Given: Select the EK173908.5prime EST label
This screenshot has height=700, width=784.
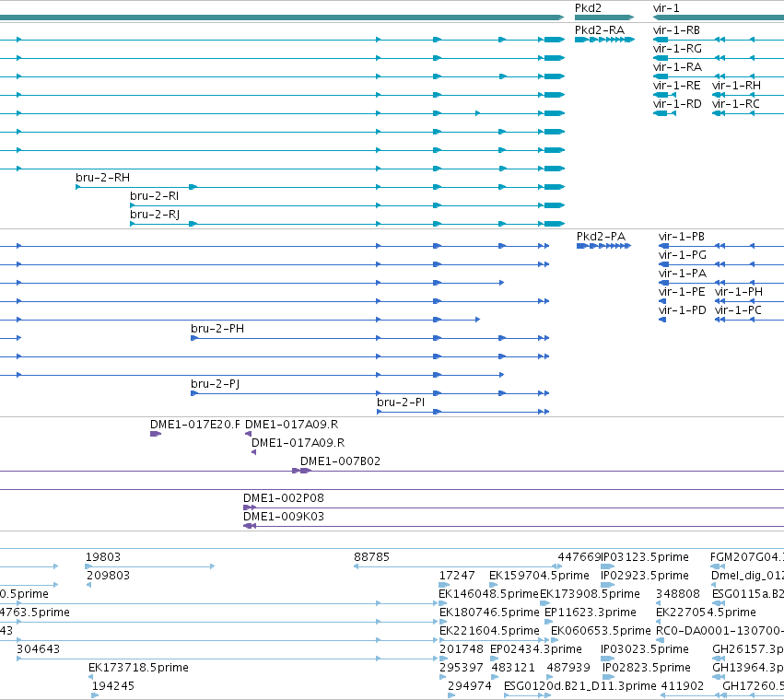Looking at the screenshot, I should (590, 594).
